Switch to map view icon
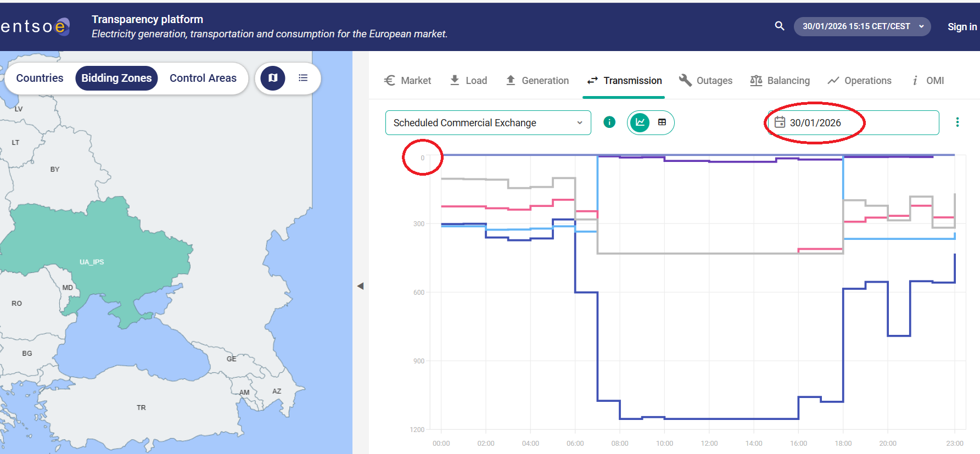This screenshot has width=980, height=454. point(273,78)
